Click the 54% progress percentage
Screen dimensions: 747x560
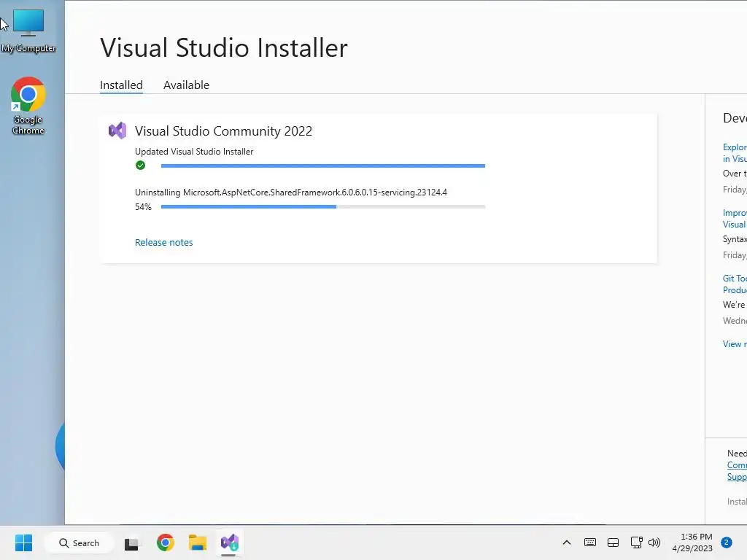point(143,206)
